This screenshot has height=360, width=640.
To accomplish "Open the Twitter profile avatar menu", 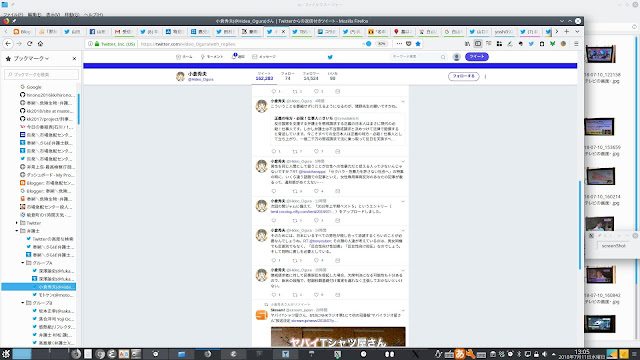I will pyautogui.click(x=457, y=57).
